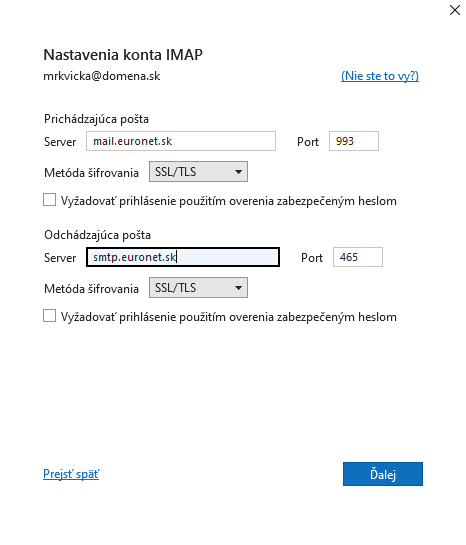
Task: Click the Ďalej button to continue
Action: [383, 474]
